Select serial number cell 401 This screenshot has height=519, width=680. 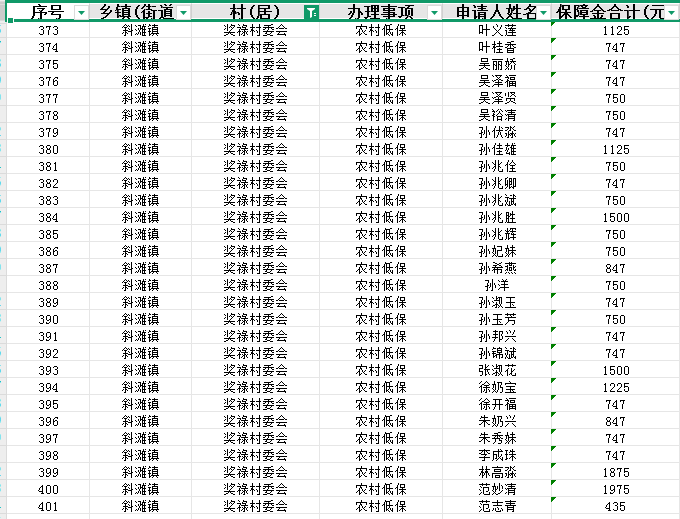48,506
